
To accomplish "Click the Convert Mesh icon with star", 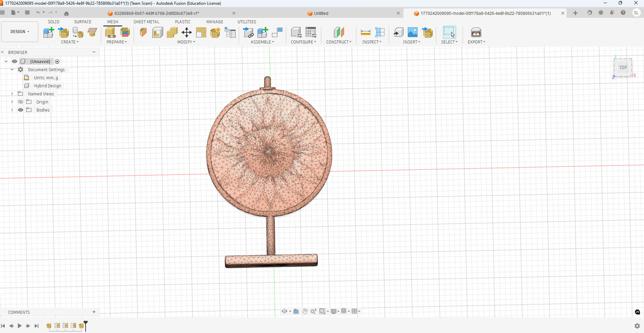I will (215, 32).
